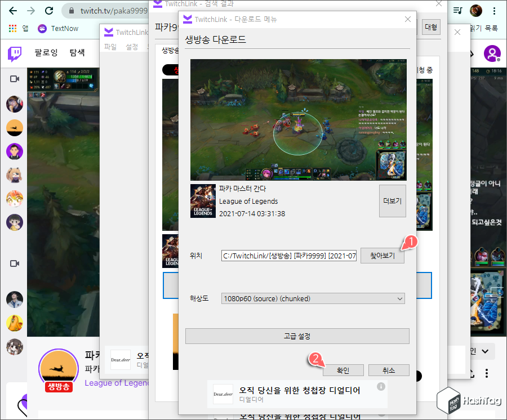Viewport: 507px width, 420px height.
Task: Click the League of Legends game cover
Action: coord(203,201)
